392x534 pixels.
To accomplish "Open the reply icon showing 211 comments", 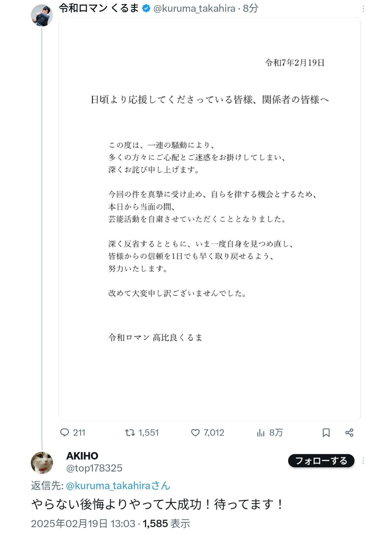I will pyautogui.click(x=65, y=433).
